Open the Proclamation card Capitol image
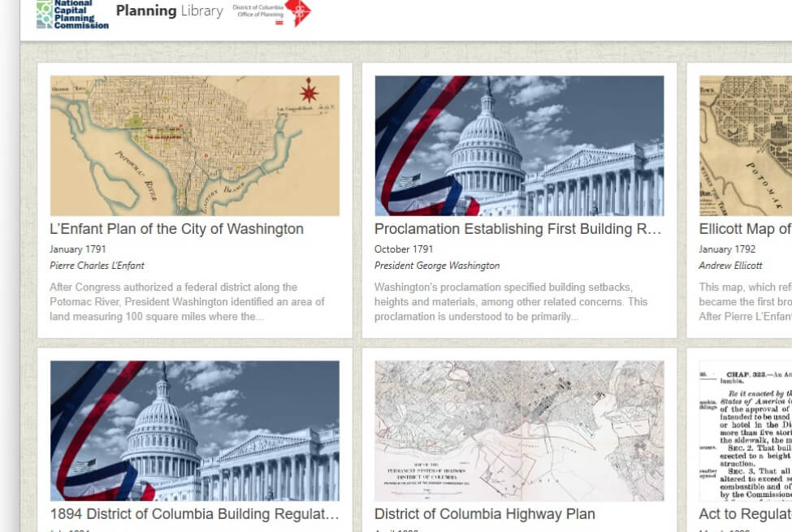The image size is (792, 532). click(519, 145)
